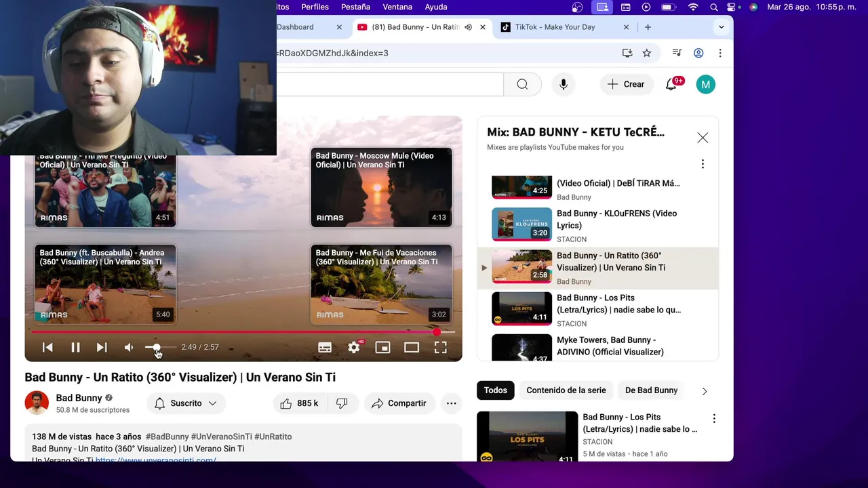Screen dimensions: 868x488
Task: Share the video via Compartir
Action: (399, 403)
